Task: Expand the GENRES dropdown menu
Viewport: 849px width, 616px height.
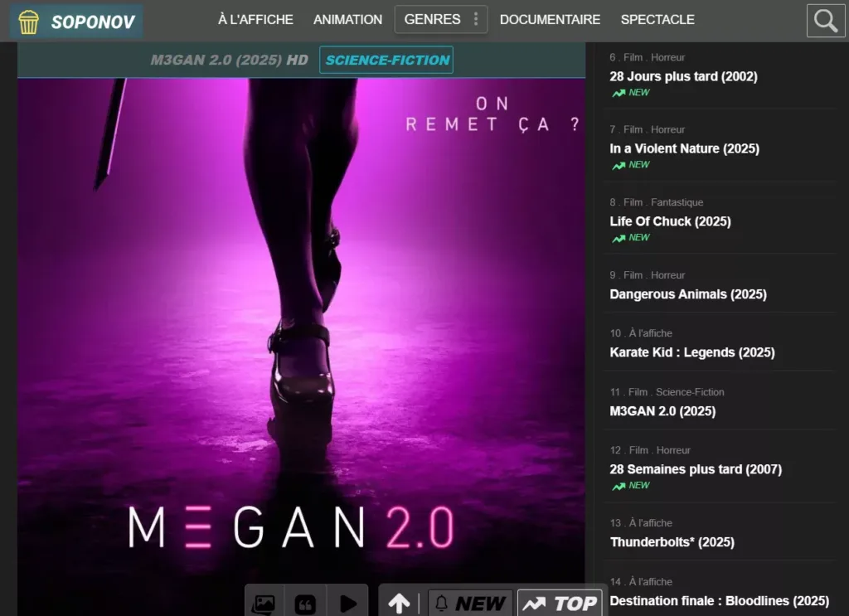Action: pyautogui.click(x=432, y=19)
